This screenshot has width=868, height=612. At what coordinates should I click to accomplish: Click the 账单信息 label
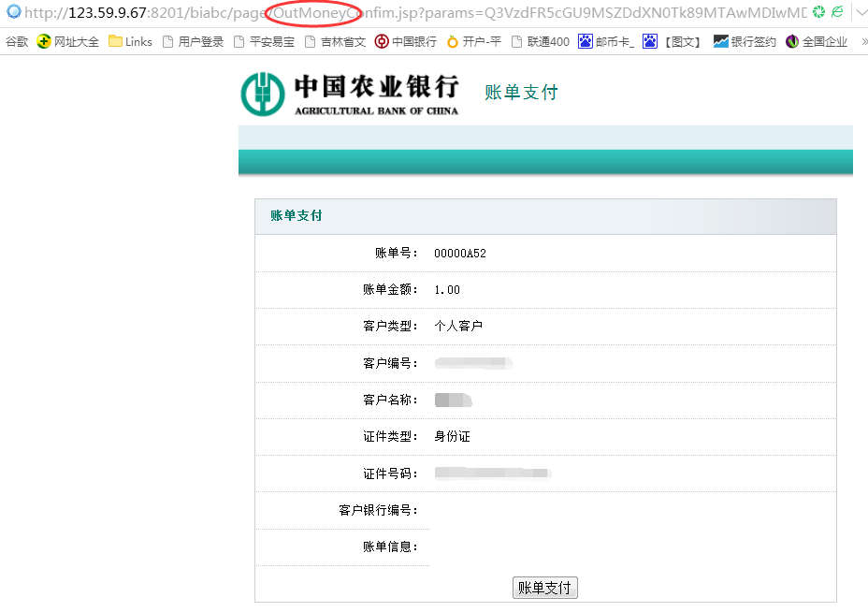coord(390,546)
